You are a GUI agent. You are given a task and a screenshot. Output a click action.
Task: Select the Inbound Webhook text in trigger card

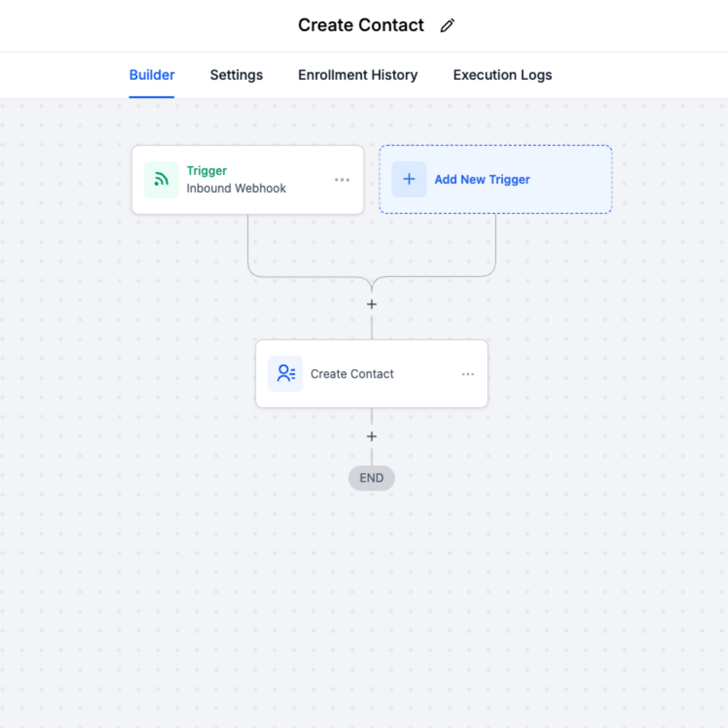[236, 188]
